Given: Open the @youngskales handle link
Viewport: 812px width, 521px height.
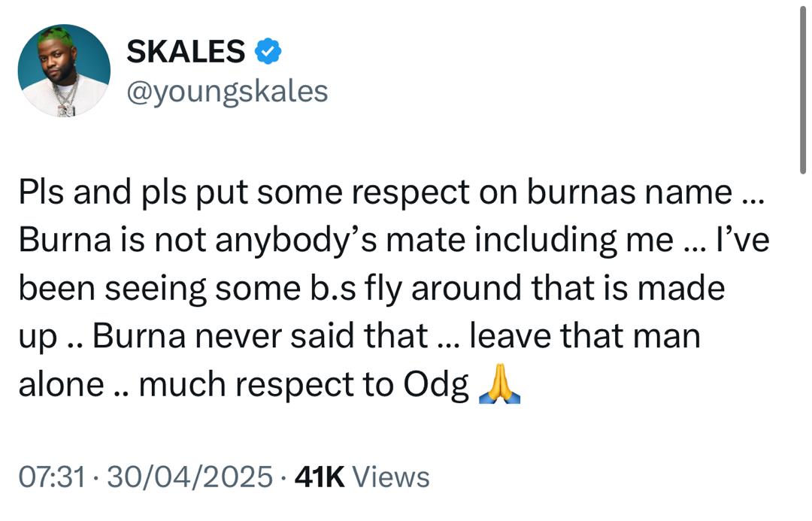Looking at the screenshot, I should [x=227, y=91].
